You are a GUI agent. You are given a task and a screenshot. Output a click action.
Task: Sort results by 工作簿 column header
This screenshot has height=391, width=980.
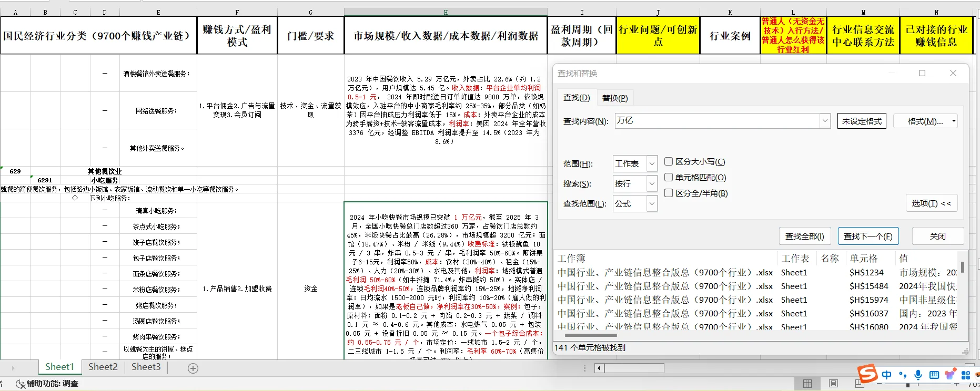(666, 258)
